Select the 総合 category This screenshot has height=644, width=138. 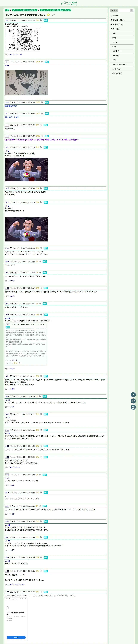tap(114, 33)
